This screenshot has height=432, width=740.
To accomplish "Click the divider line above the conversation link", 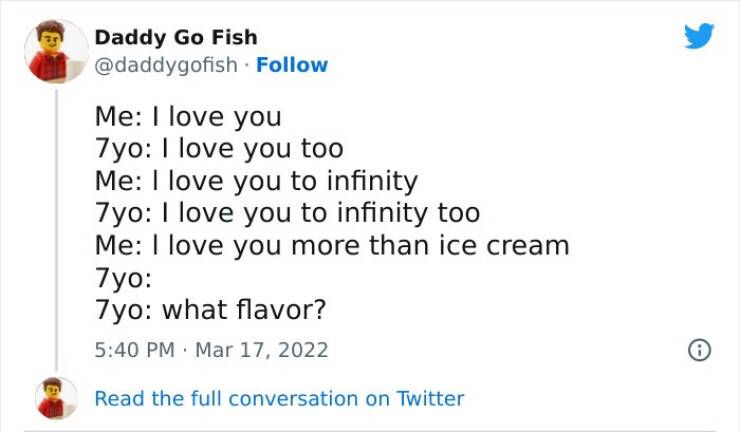I will (370, 376).
